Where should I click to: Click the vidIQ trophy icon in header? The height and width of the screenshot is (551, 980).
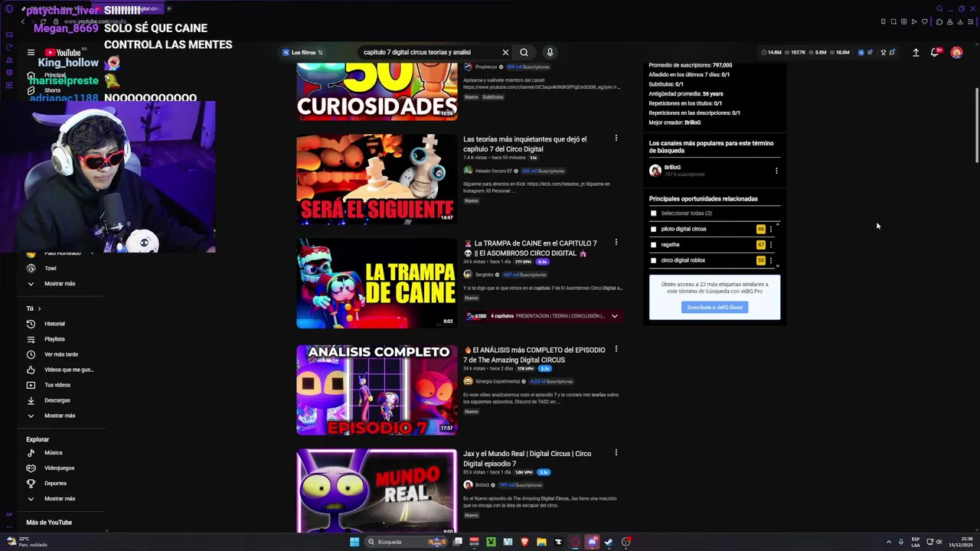[x=883, y=52]
